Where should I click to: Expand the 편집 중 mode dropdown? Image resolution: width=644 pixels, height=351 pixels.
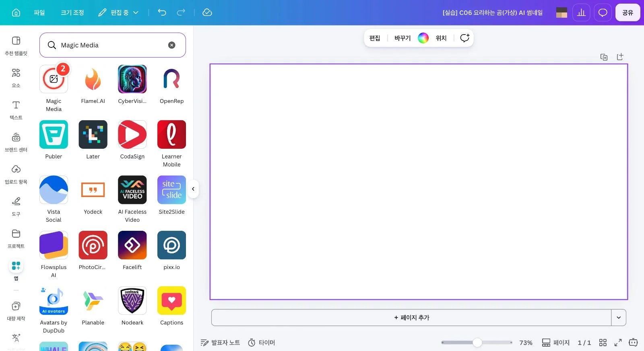pyautogui.click(x=118, y=12)
